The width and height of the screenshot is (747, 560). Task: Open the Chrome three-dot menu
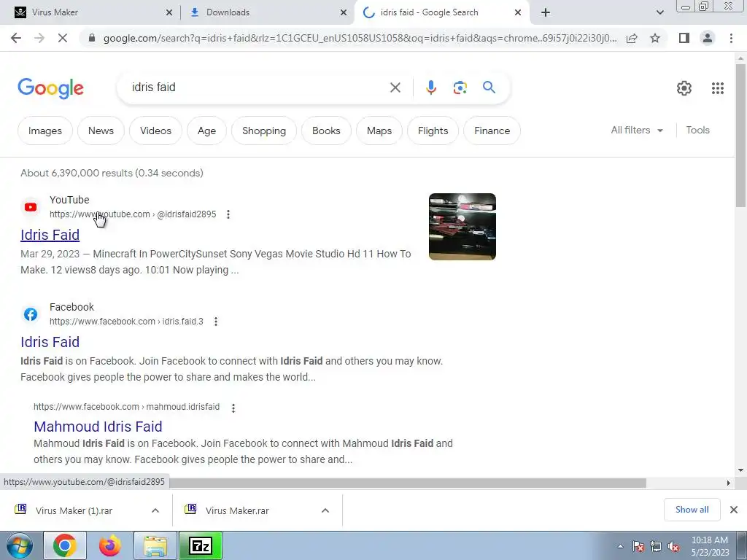[x=731, y=38]
